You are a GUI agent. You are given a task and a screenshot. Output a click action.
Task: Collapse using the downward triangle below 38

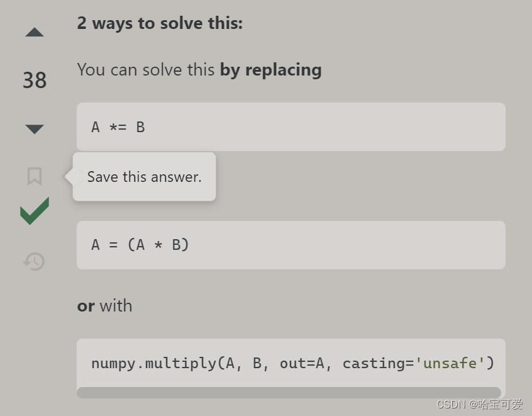34,128
